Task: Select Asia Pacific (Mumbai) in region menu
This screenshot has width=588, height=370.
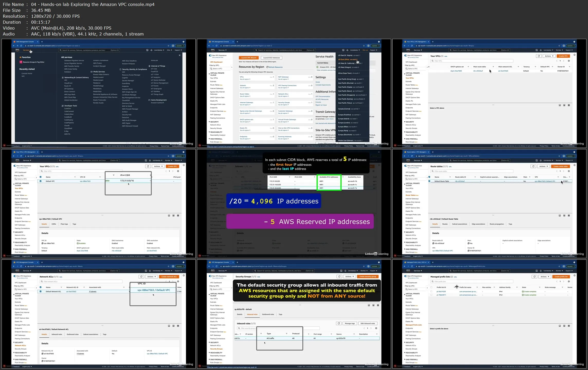Action: (x=350, y=83)
